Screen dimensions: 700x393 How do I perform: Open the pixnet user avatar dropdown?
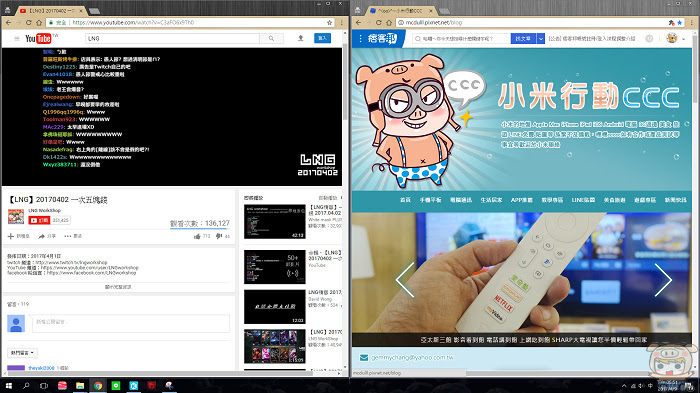pos(676,39)
